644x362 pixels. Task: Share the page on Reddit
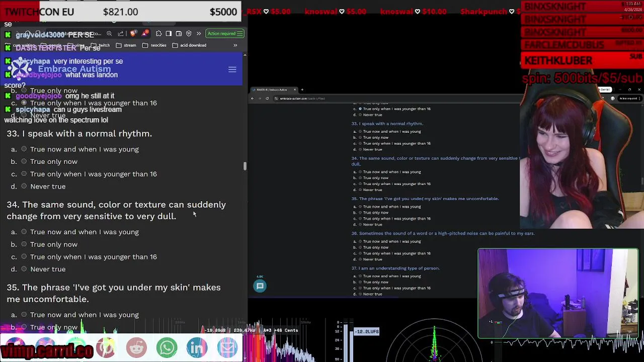click(x=136, y=347)
